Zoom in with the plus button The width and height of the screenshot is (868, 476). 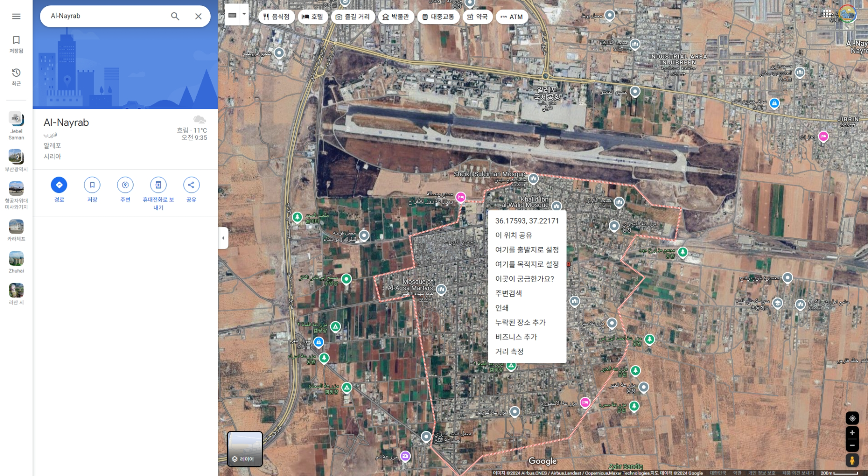pyautogui.click(x=852, y=433)
